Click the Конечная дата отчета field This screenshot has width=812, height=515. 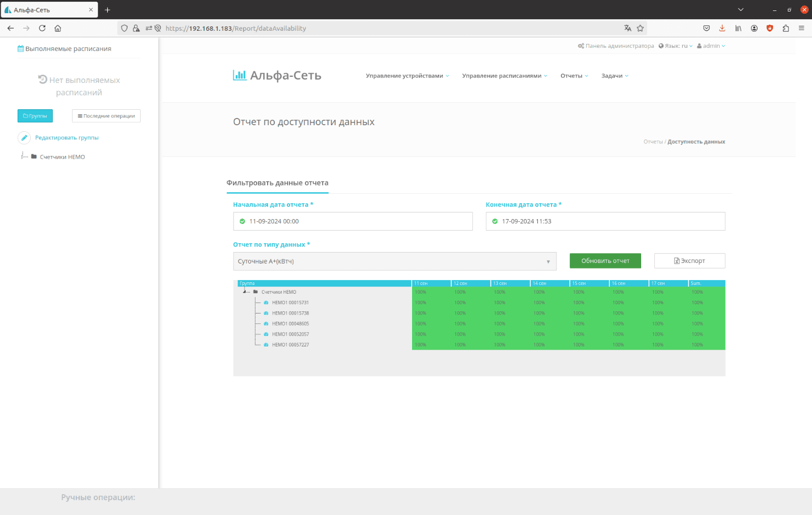605,221
